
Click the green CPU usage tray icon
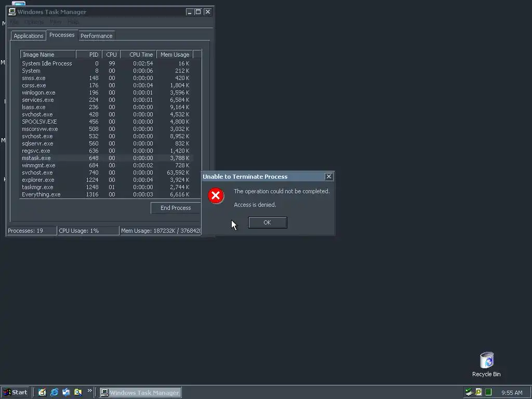(488, 392)
